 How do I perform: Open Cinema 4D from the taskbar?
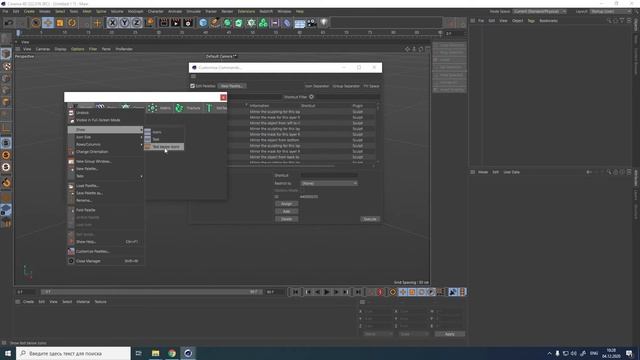[x=188, y=353]
